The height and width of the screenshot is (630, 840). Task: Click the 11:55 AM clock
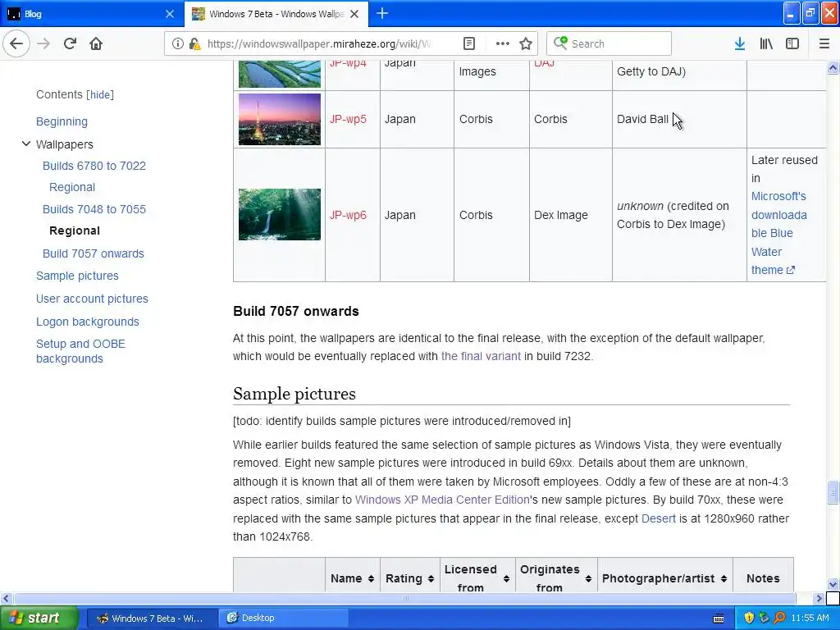click(x=810, y=619)
